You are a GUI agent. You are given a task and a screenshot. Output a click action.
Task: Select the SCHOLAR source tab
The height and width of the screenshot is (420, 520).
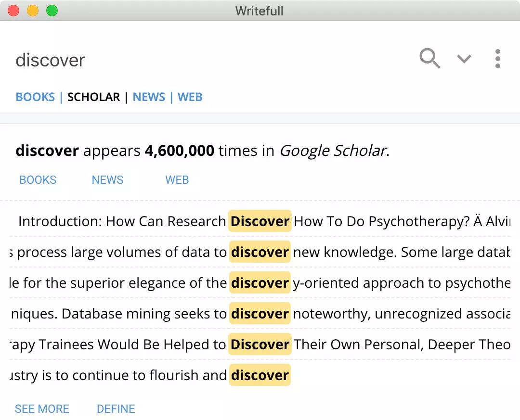click(93, 97)
